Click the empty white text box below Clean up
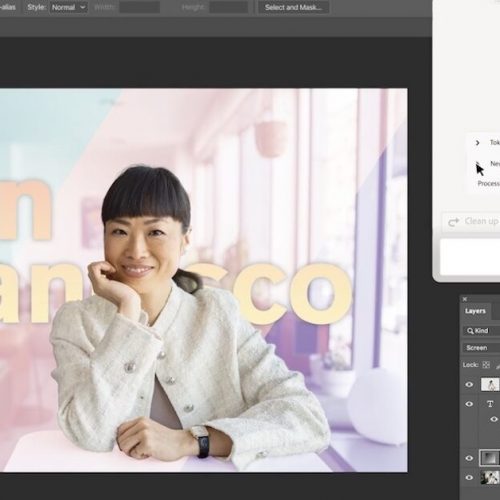500x500 pixels. pos(470,256)
